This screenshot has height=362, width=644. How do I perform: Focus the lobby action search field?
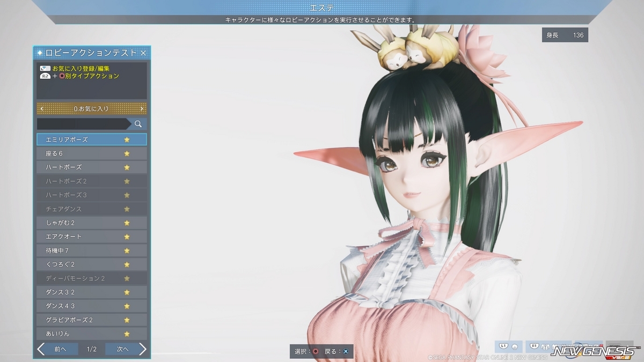[83, 124]
